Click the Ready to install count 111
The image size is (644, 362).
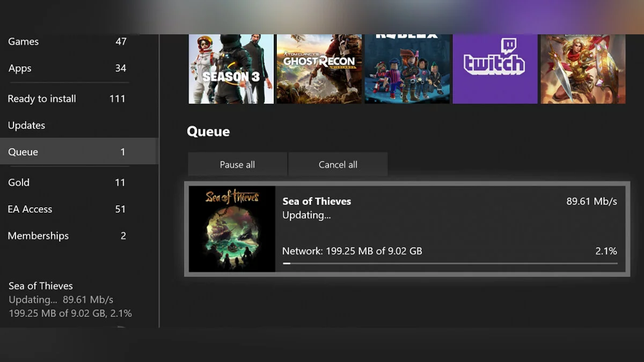(x=117, y=99)
